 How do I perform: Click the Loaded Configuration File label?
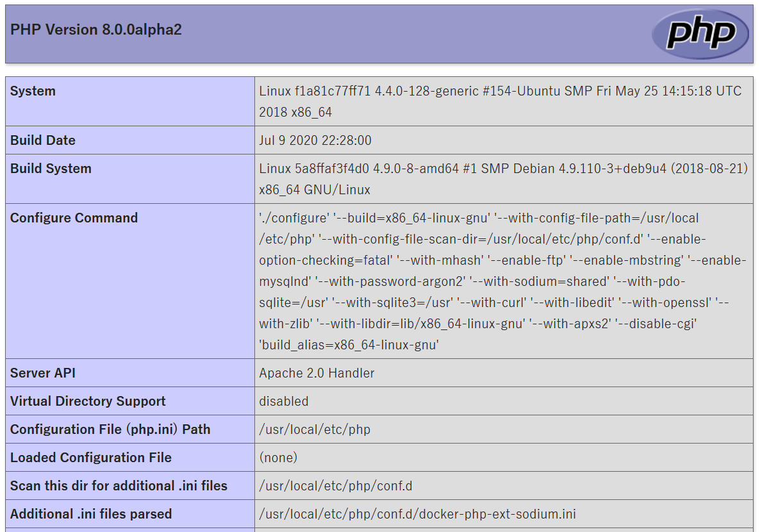click(x=91, y=458)
